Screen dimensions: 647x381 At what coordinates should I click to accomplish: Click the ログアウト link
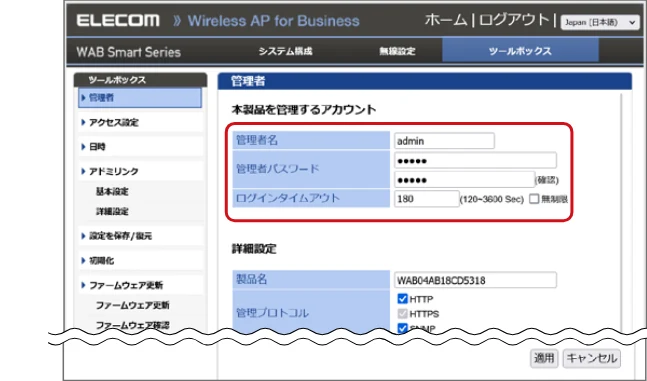tap(514, 19)
